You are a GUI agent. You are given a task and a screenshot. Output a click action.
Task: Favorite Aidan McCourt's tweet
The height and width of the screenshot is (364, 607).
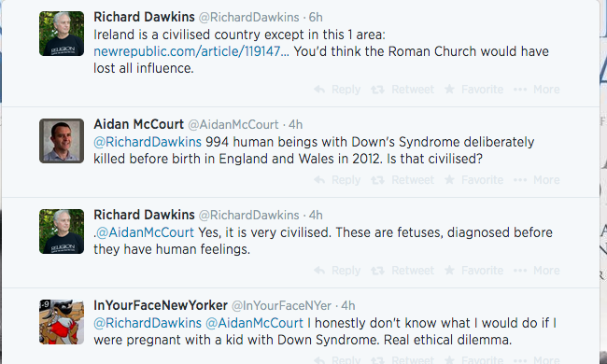473,180
